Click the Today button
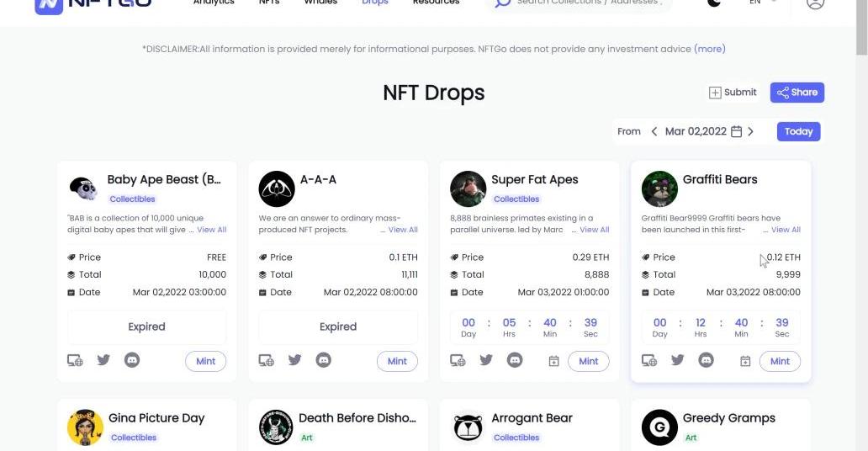The width and height of the screenshot is (868, 451). click(x=798, y=131)
